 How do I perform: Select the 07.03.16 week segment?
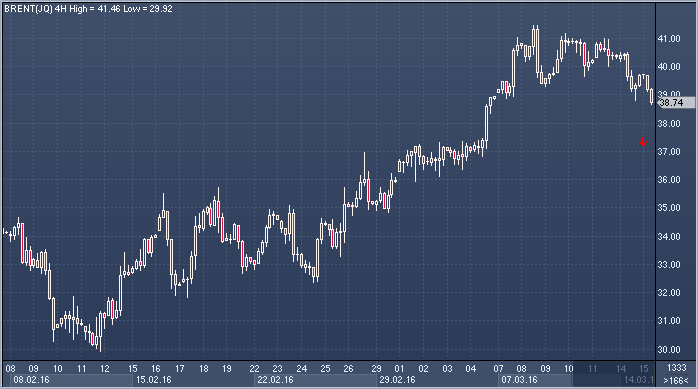tap(536, 380)
